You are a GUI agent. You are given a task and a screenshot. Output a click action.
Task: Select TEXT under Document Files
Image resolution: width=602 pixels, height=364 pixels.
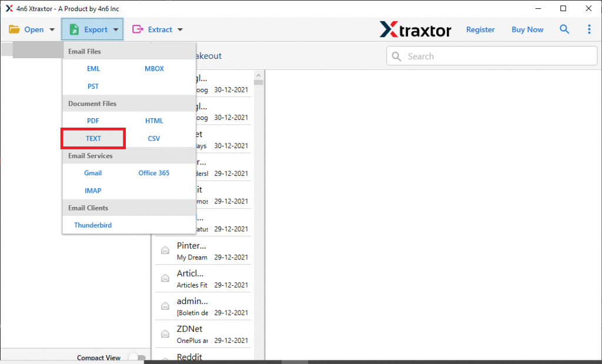pos(93,138)
